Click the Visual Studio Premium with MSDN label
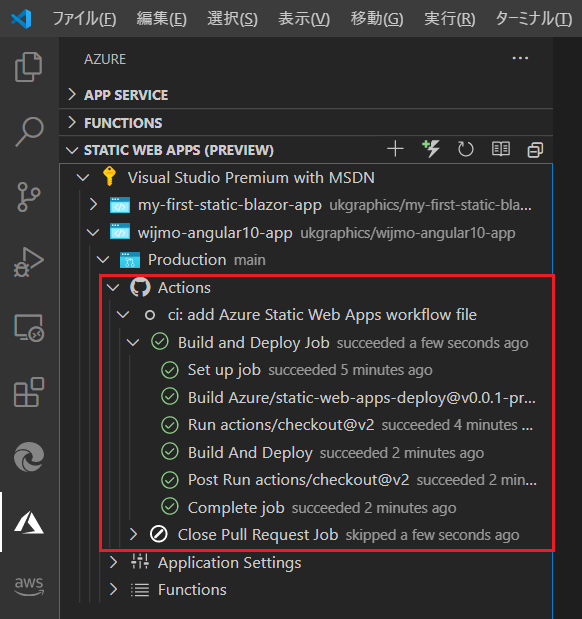Screen dimensions: 582x619 point(251,178)
